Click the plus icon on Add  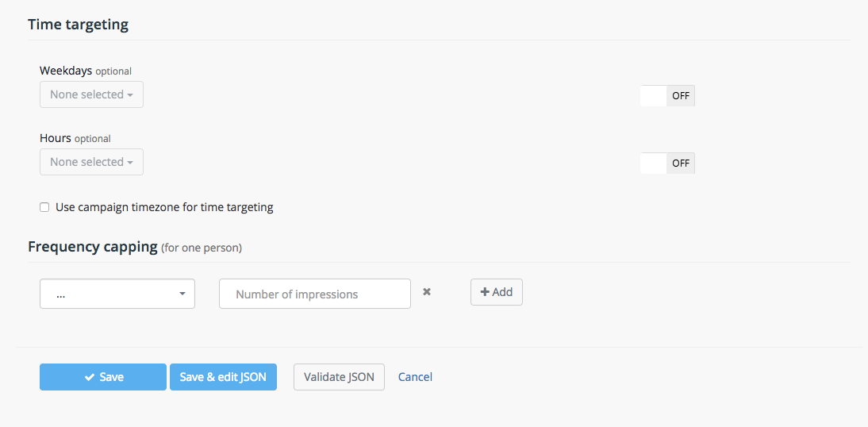485,292
